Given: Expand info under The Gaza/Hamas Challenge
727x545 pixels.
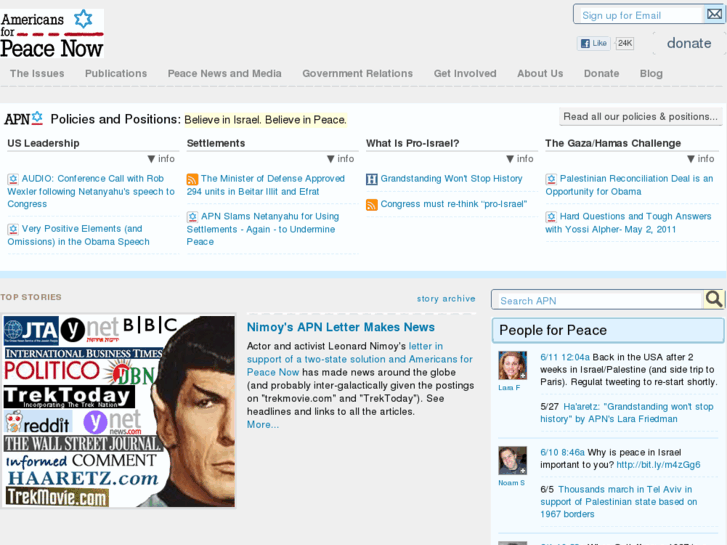Looking at the screenshot, I should (701, 159).
